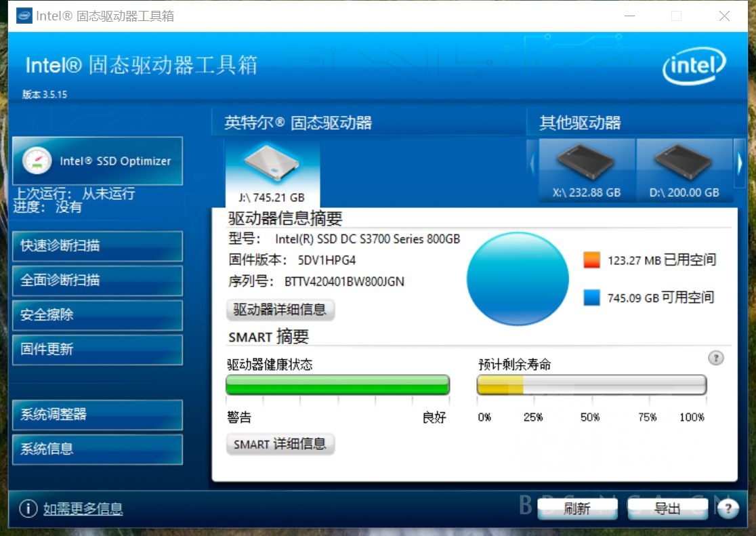The height and width of the screenshot is (536, 756).
Task: Click the 预计剩余寿命 progress bar
Action: (x=592, y=384)
